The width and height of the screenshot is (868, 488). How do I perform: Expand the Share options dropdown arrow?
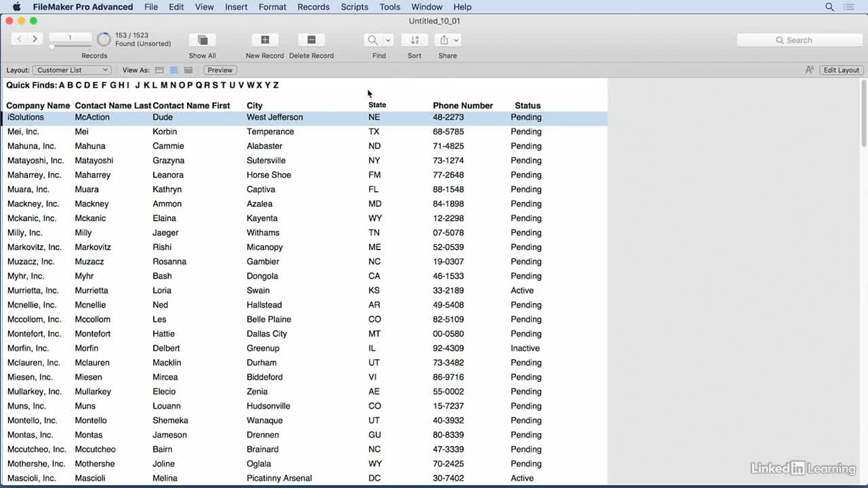click(456, 40)
